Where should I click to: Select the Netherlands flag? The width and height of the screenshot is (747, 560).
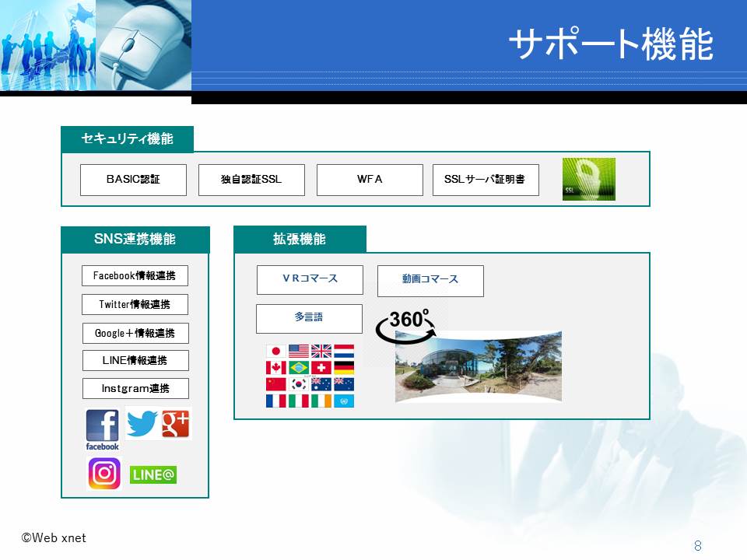pos(344,352)
